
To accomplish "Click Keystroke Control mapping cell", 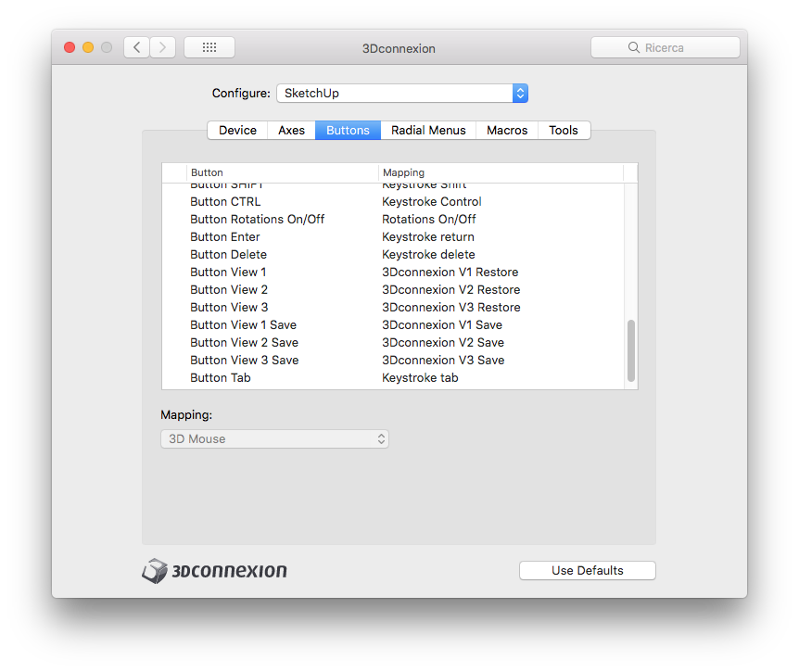I will pos(432,202).
